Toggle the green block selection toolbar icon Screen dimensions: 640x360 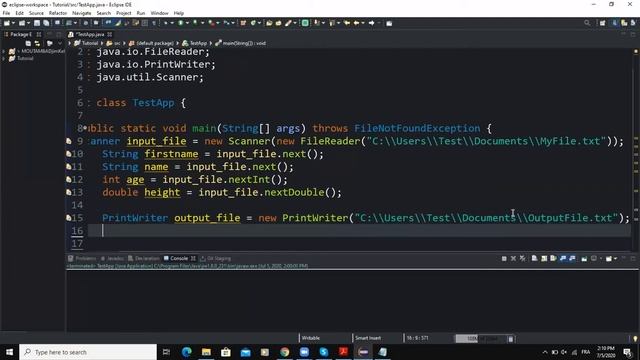(305, 23)
